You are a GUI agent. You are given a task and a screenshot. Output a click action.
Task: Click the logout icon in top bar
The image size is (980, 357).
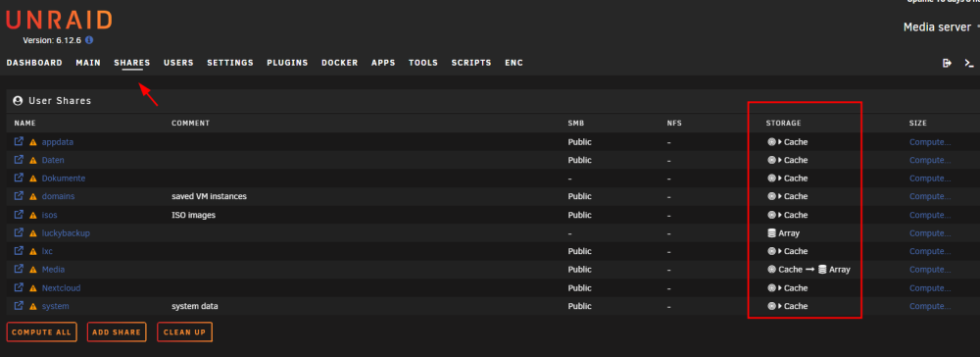(x=947, y=63)
